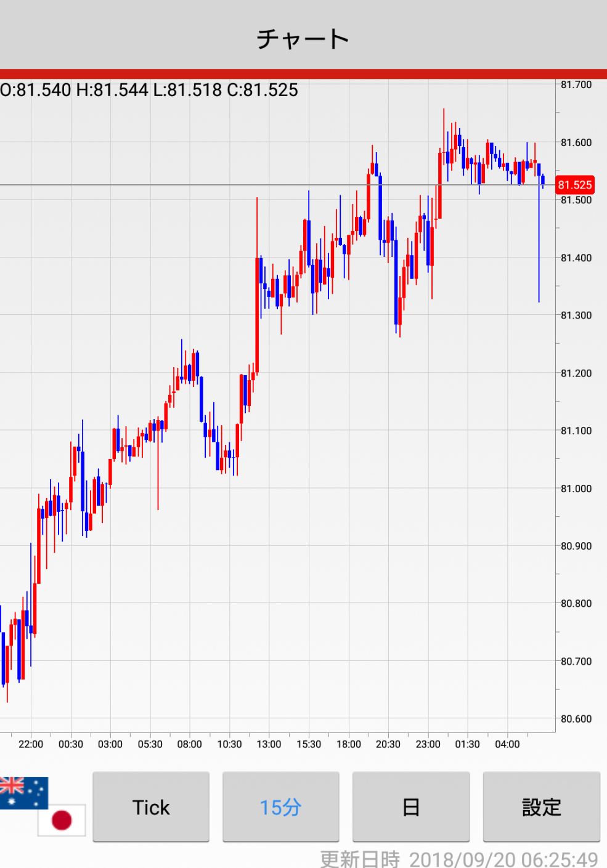Tap the red 81.525 current price tag
Screen dimensions: 607x868
(x=574, y=185)
